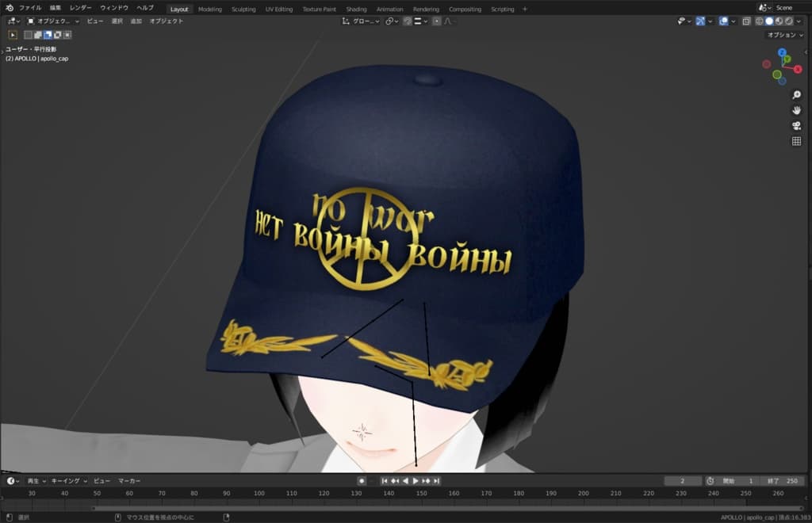Open the transform orientation グローバル dropdown

(366, 21)
